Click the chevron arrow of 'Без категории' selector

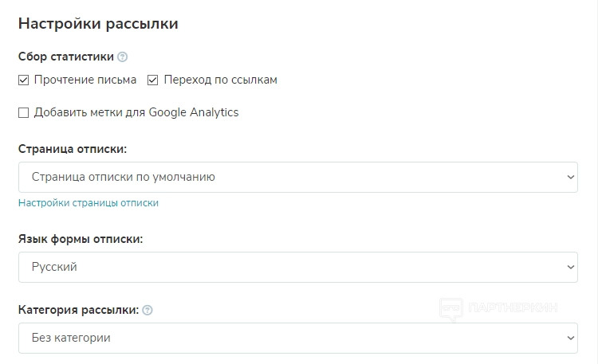point(570,338)
